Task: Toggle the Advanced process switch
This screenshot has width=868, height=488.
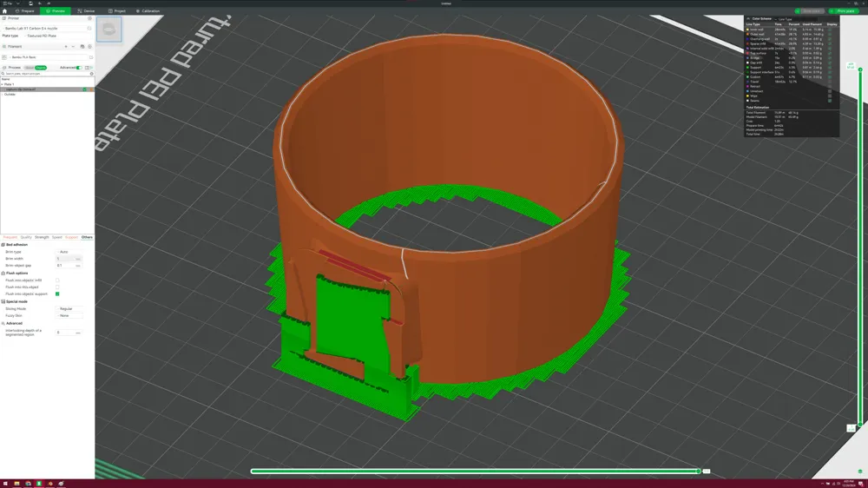Action: pyautogui.click(x=79, y=68)
